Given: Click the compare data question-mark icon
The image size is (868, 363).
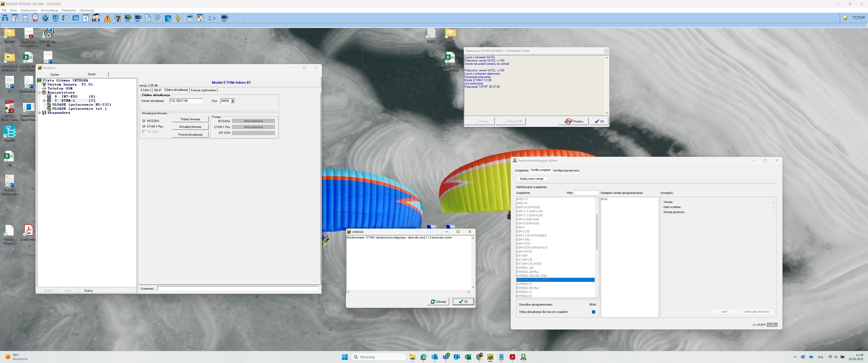Looking at the screenshot, I should [x=118, y=18].
